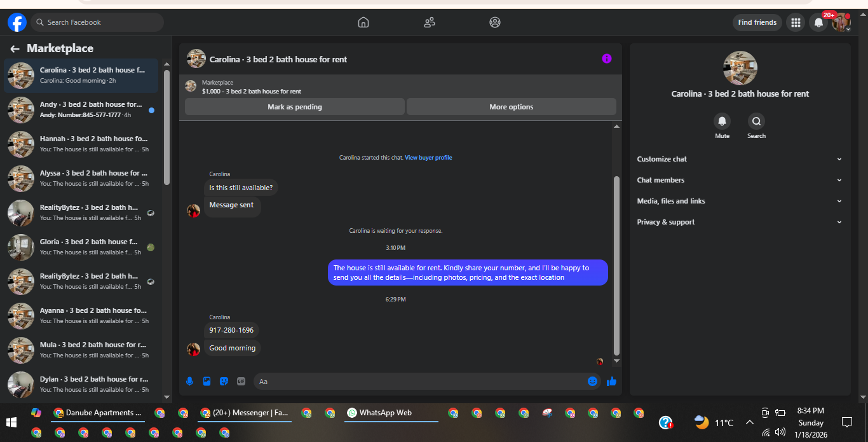Choose a GIF icon
This screenshot has width=868, height=442.
point(241,382)
